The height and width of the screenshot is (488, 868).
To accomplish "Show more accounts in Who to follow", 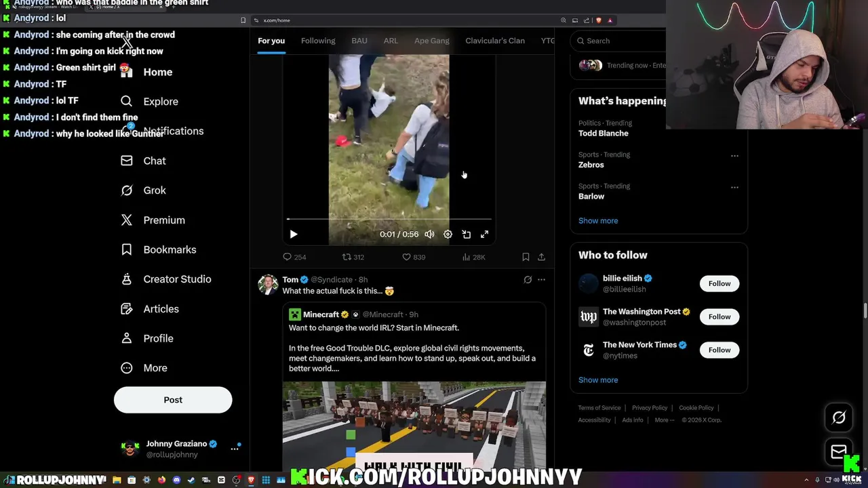I will pyautogui.click(x=598, y=380).
